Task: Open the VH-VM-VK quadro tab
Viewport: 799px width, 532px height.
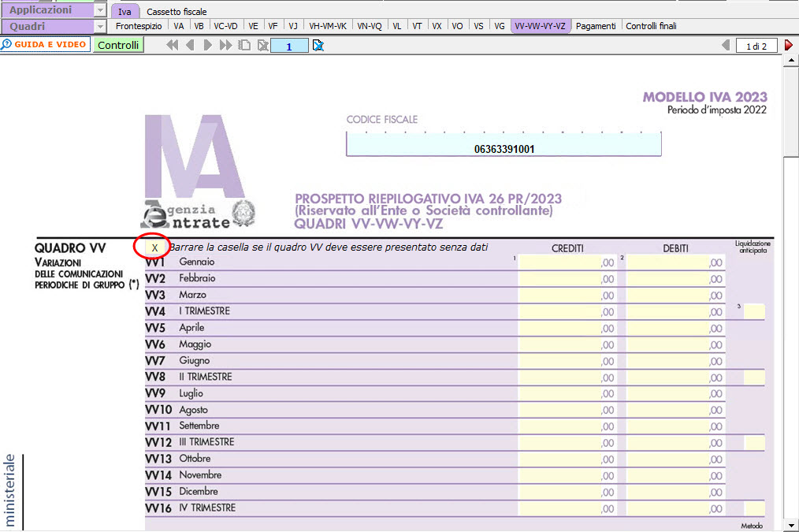Action: coord(328,26)
